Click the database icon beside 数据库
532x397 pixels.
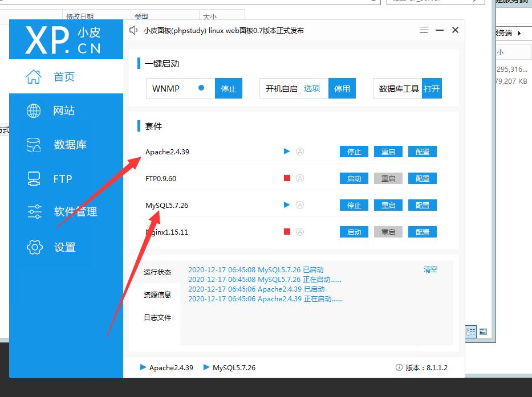click(34, 145)
